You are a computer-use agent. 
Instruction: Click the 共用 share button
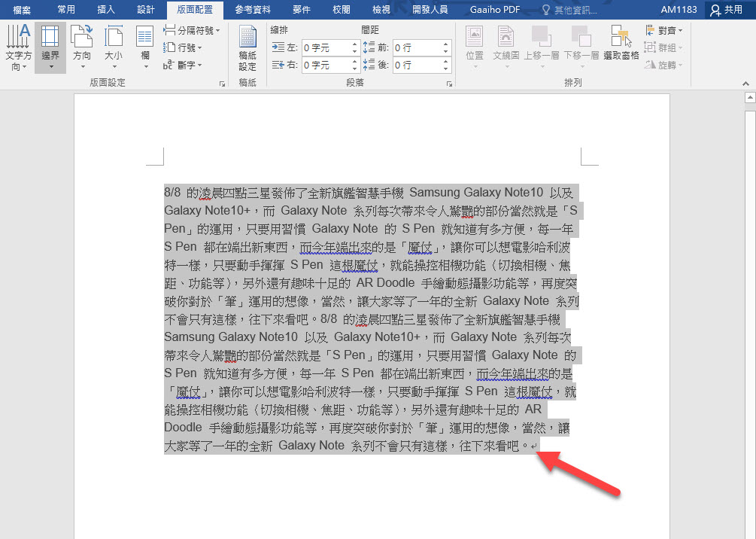coord(726,10)
